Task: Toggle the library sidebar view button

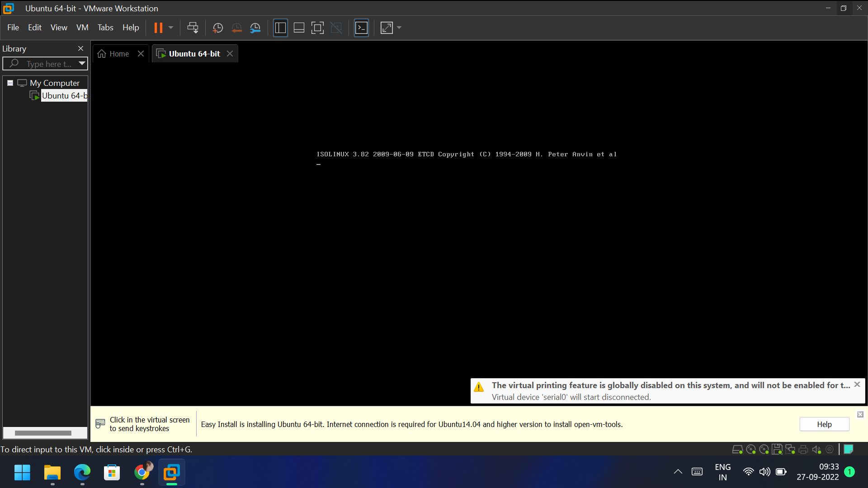Action: [280, 28]
